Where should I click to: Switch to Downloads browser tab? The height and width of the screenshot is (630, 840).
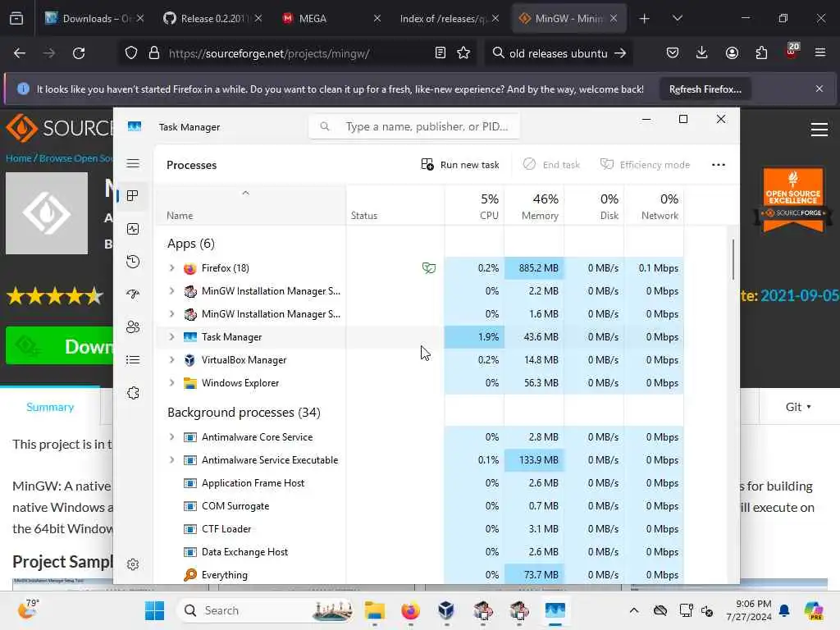click(x=95, y=18)
